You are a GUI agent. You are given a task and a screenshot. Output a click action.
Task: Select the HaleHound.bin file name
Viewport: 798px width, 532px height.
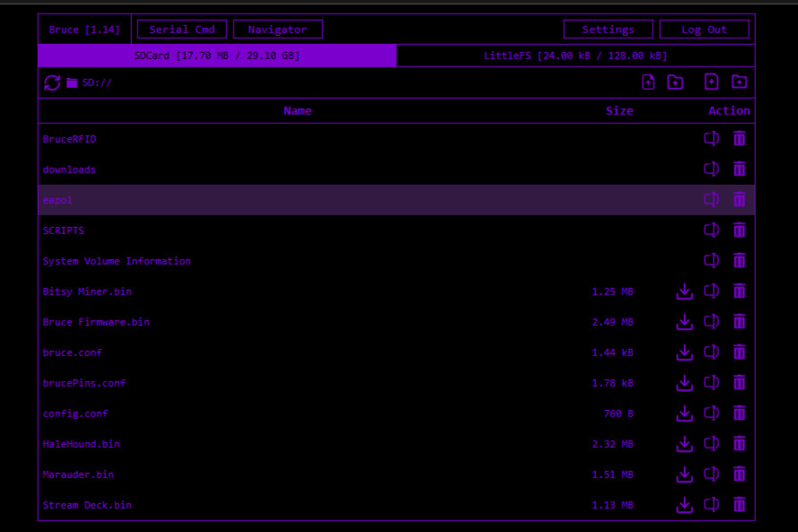point(82,444)
